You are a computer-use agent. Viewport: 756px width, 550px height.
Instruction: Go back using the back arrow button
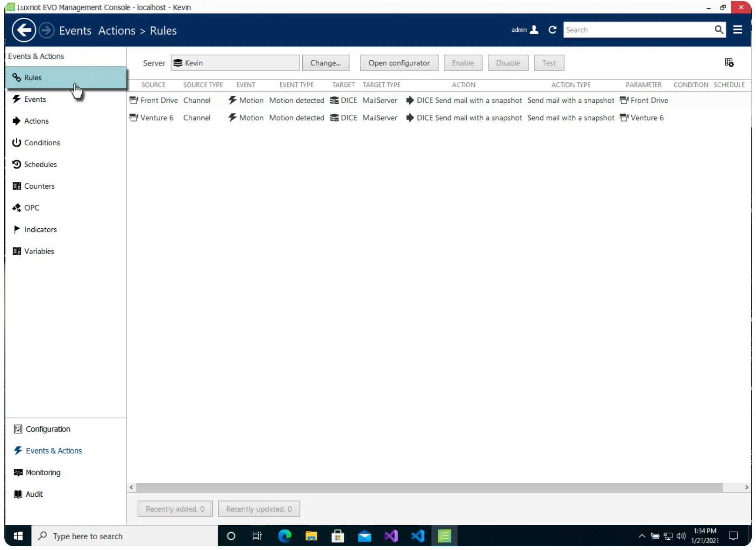click(23, 30)
